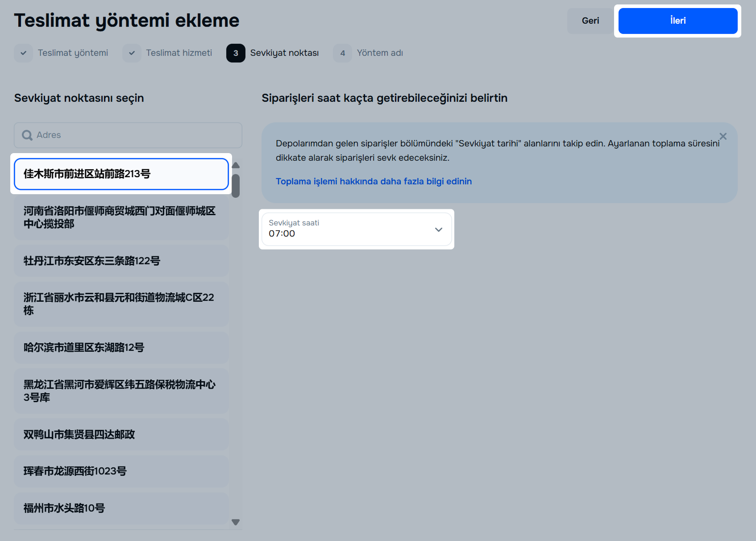This screenshot has height=541, width=756.
Task: Open the Yöntem adı step
Action: (380, 53)
